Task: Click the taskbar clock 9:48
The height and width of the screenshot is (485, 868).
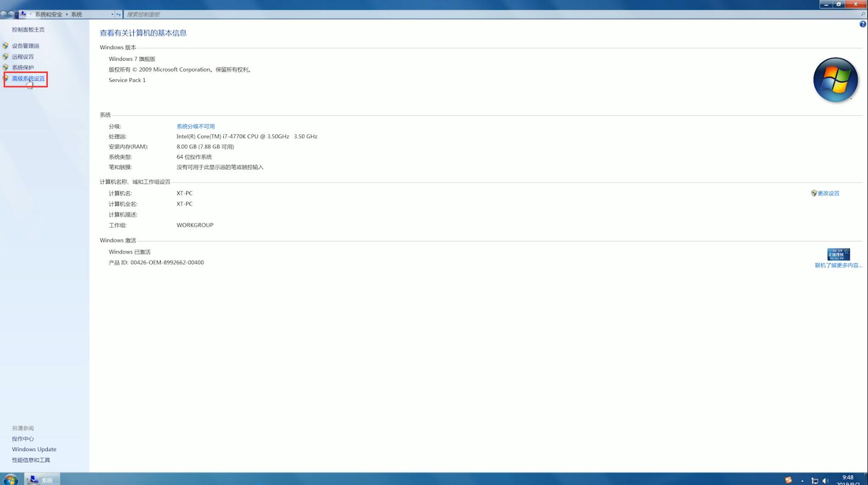Action: [x=848, y=477]
